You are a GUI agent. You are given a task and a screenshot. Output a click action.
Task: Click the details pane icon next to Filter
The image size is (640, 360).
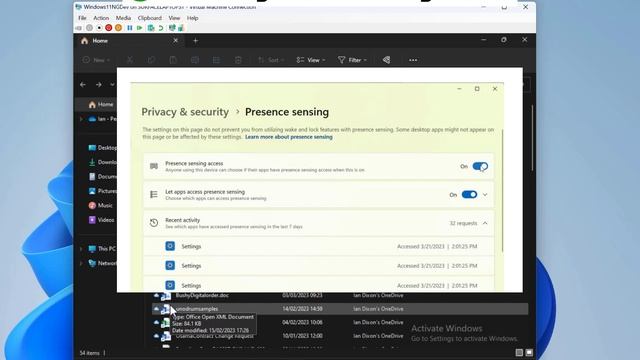pyautogui.click(x=386, y=60)
